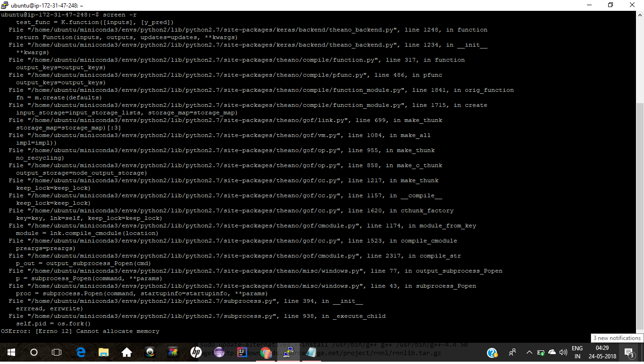
Task: Open Eclipse IDE from taskbar
Action: coord(219,352)
